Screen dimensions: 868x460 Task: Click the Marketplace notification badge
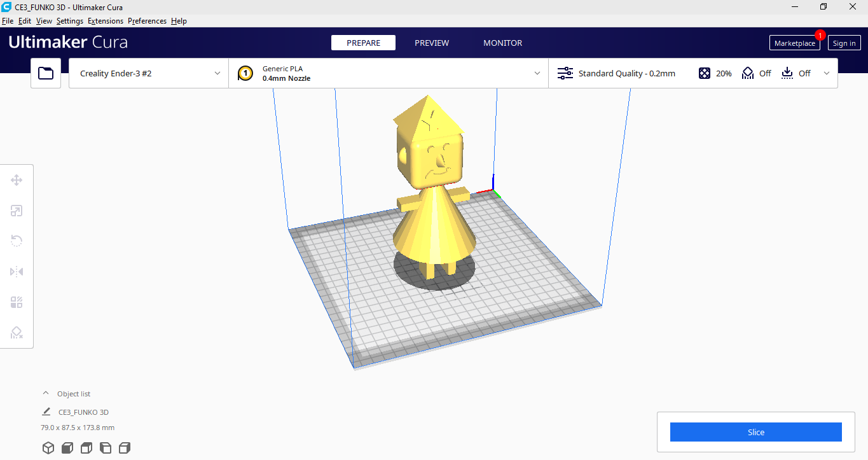820,35
